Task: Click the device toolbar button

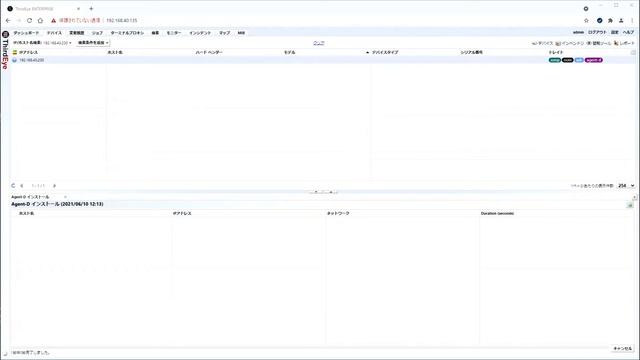Action: click(x=542, y=43)
